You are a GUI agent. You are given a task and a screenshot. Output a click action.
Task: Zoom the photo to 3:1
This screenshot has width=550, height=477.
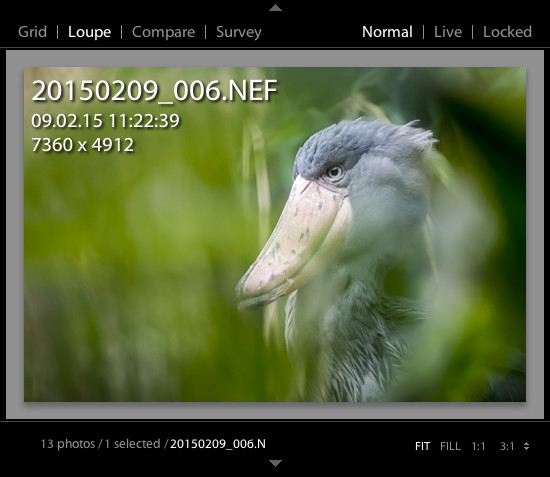coord(507,446)
